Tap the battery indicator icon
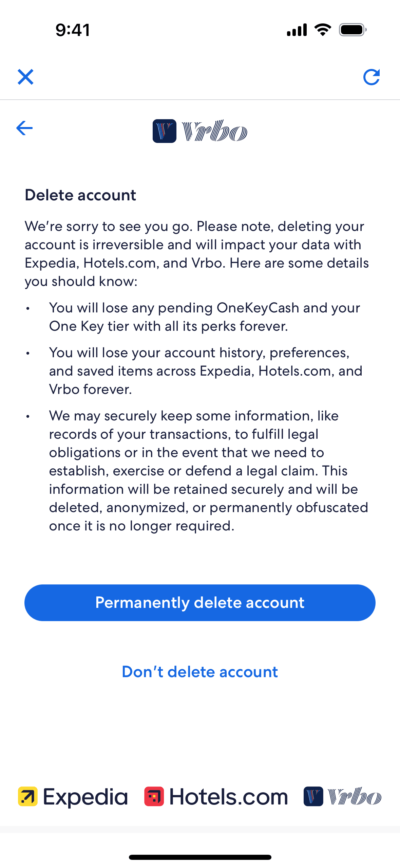The height and width of the screenshot is (868, 400). tap(353, 30)
